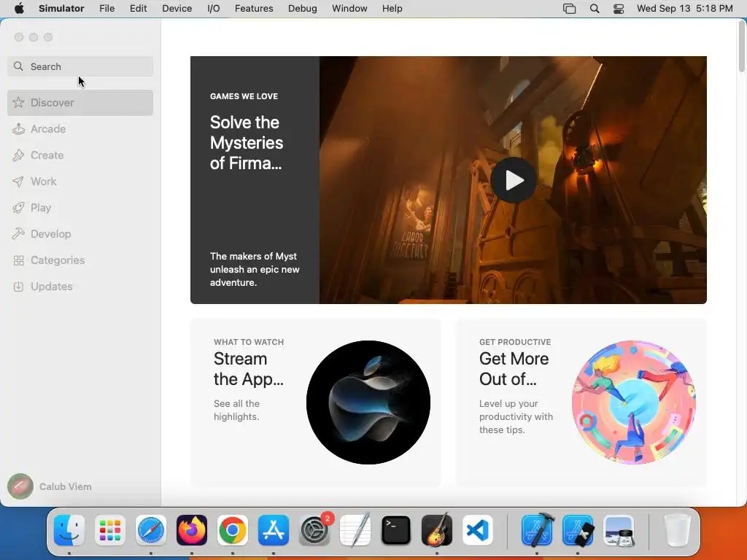
Task: Go to the Create section
Action: (x=80, y=155)
